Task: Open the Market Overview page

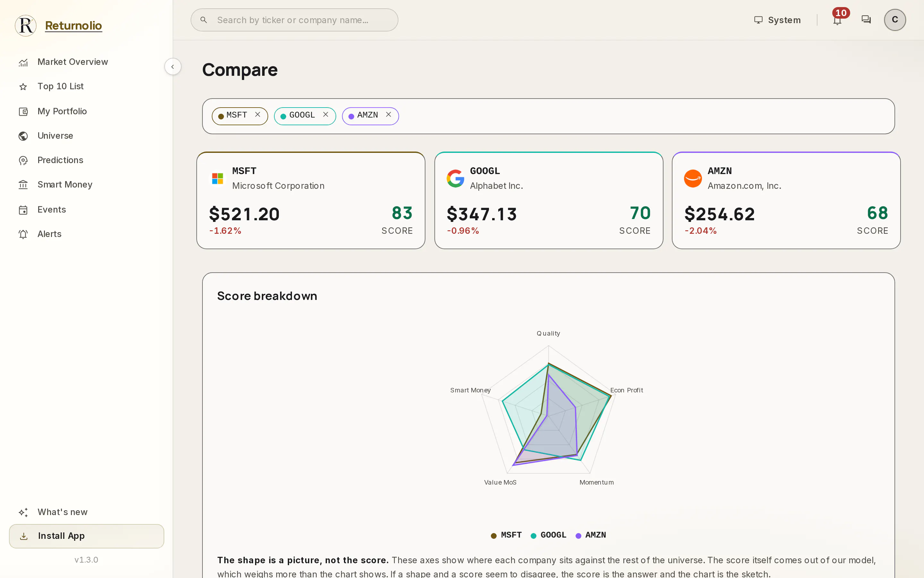Action: click(x=86, y=62)
